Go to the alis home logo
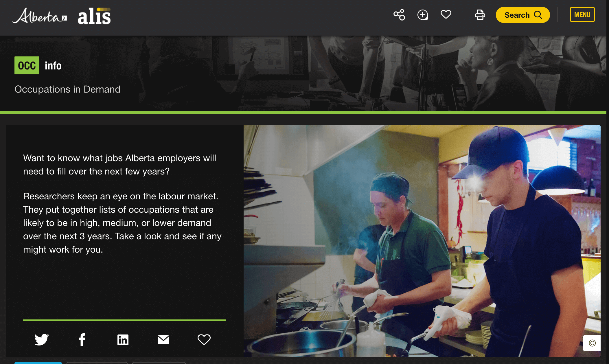The height and width of the screenshot is (364, 609). click(94, 16)
